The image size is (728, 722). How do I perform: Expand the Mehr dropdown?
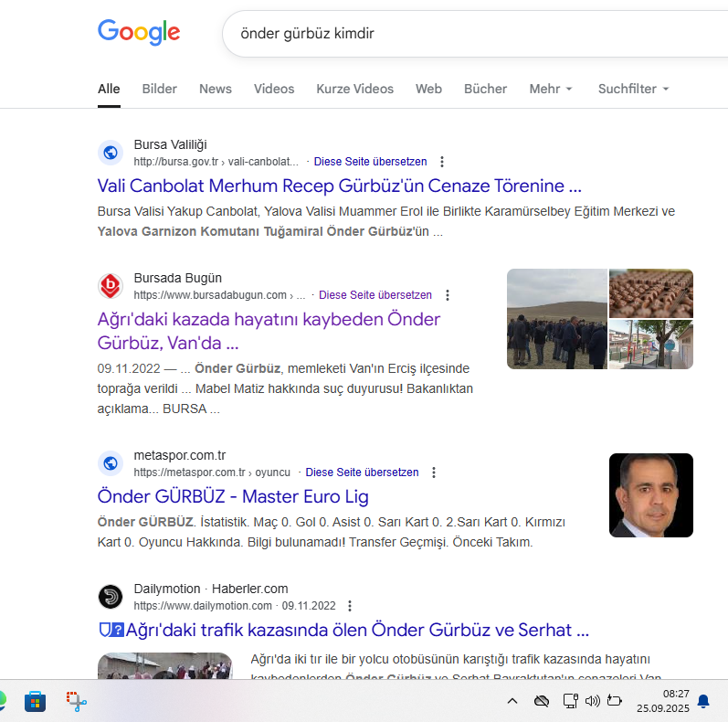click(551, 89)
